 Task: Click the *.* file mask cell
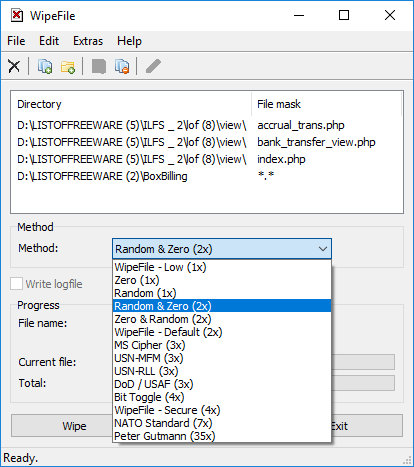266,175
